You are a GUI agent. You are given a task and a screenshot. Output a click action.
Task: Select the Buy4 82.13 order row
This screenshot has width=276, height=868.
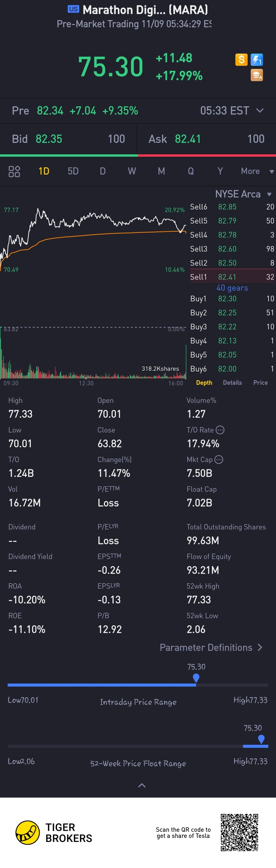pyautogui.click(x=232, y=341)
